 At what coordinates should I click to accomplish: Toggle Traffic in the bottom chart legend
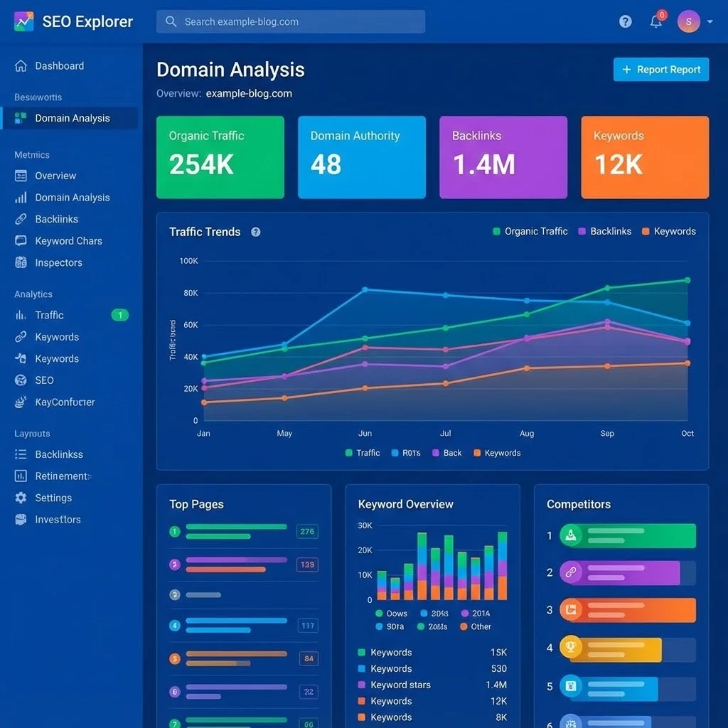coord(363,453)
